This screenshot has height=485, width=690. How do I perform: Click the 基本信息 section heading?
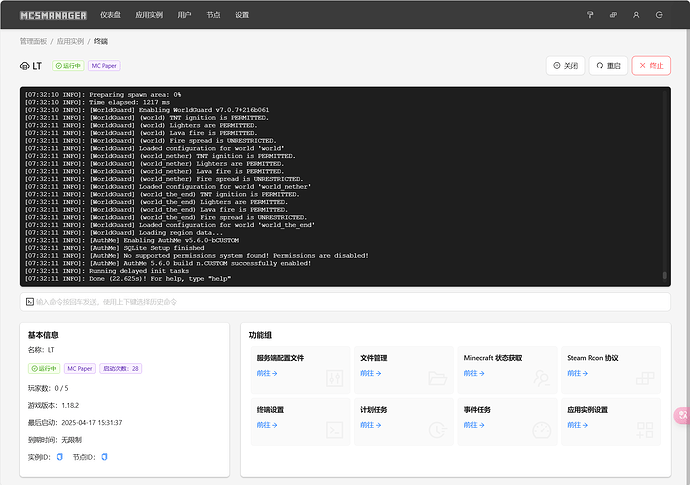(x=43, y=335)
